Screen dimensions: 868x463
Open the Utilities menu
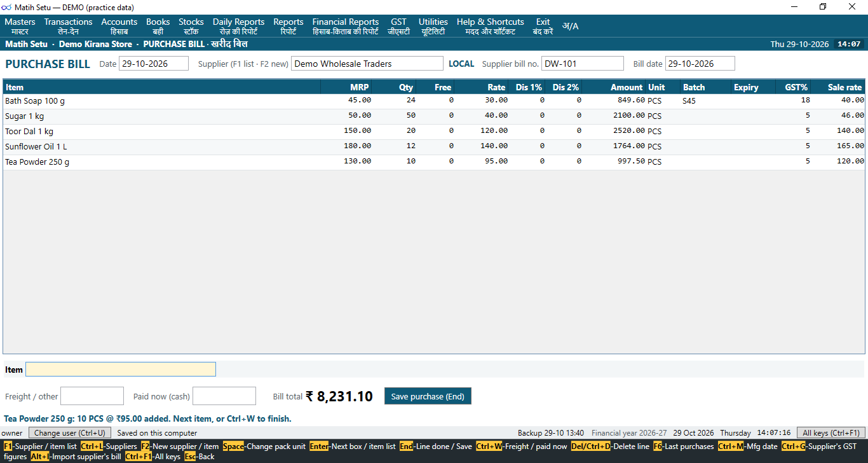point(433,26)
